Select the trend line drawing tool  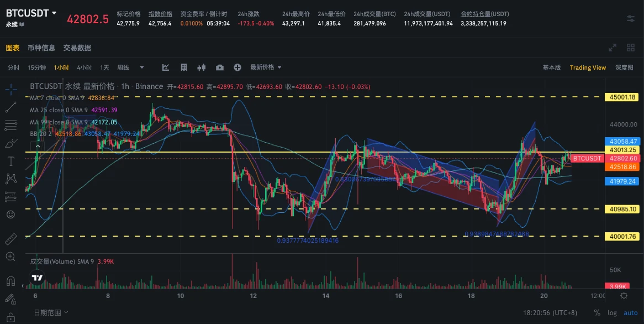tap(10, 107)
